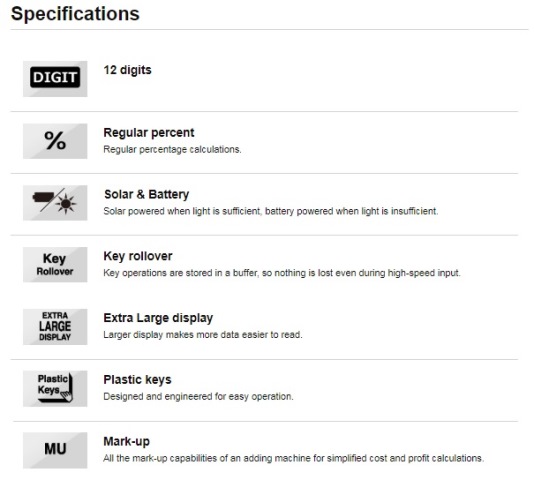
Task: Select the Key Rollover icon
Action: pos(55,265)
